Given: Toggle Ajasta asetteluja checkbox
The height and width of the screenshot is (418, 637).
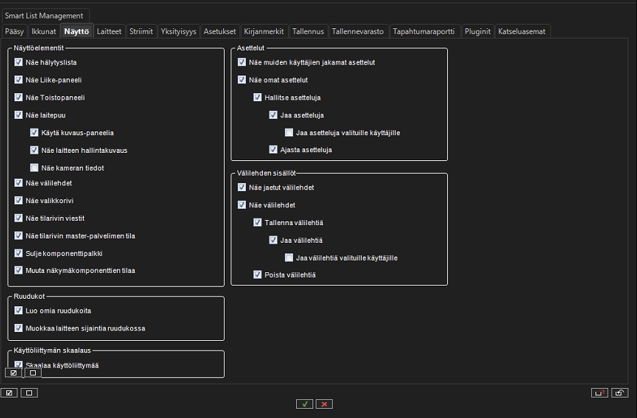Looking at the screenshot, I should [273, 149].
